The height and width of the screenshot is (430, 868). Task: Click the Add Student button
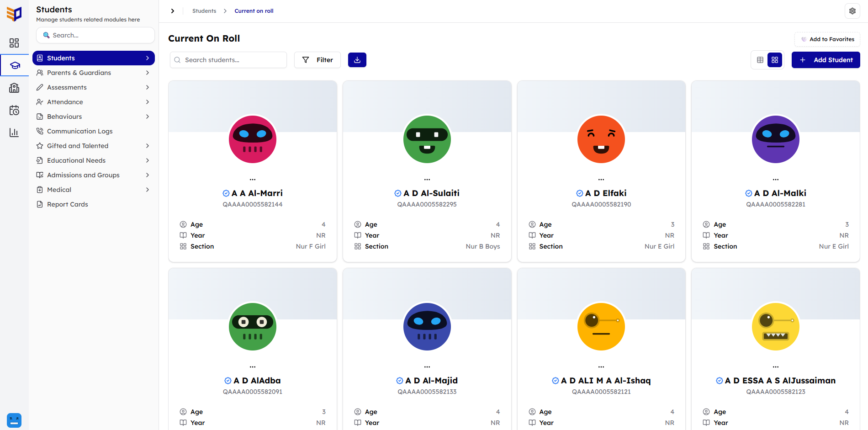coord(826,60)
